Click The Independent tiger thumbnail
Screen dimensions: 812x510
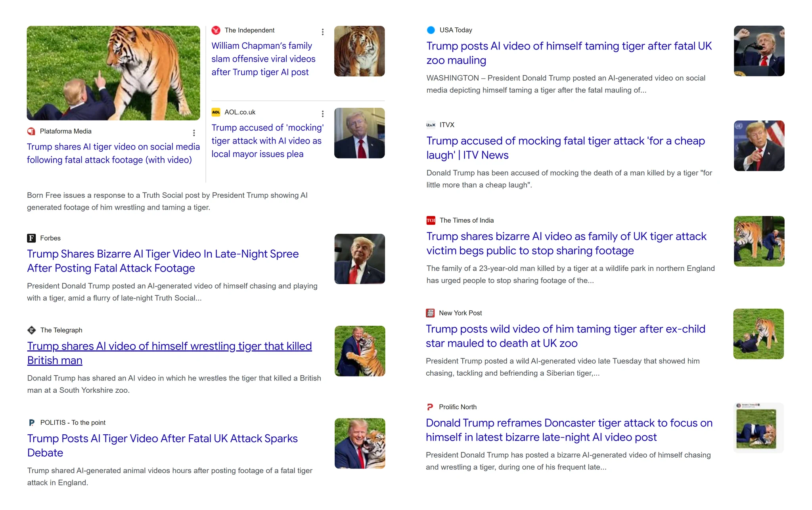click(x=359, y=51)
